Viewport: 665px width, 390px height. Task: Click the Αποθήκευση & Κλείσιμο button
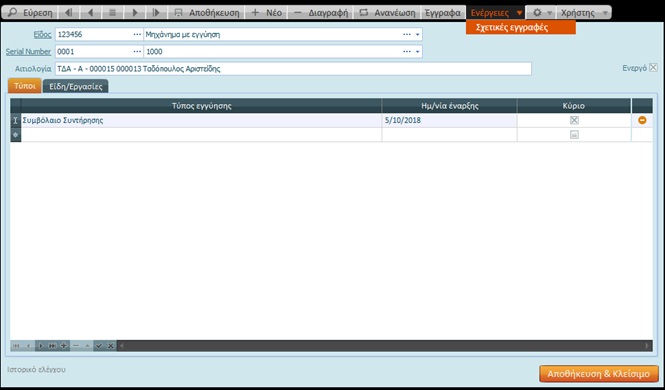[x=598, y=374]
